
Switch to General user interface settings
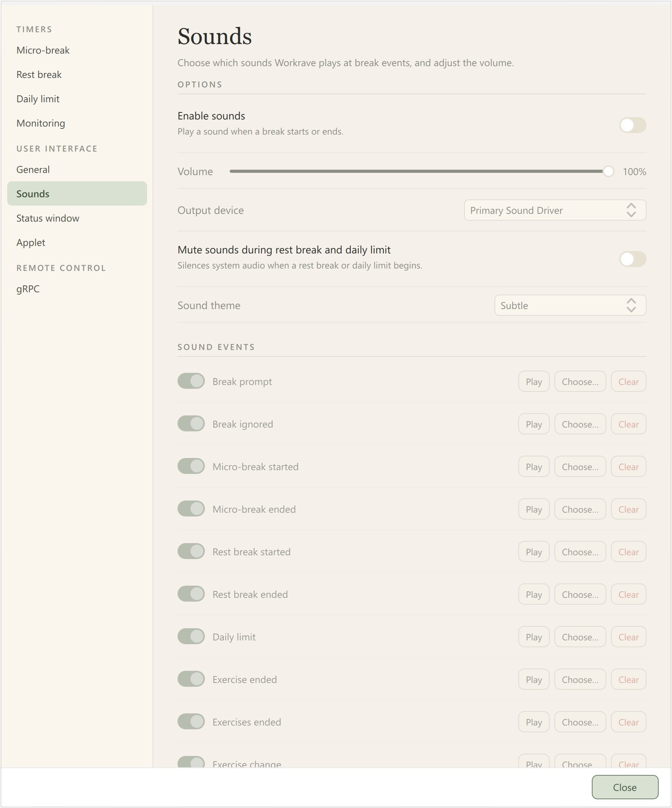77,170
